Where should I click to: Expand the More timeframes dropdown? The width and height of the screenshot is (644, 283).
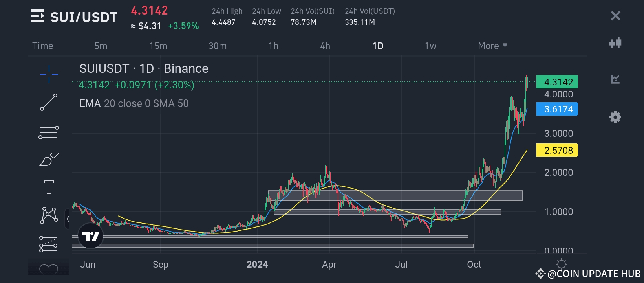[x=493, y=46]
